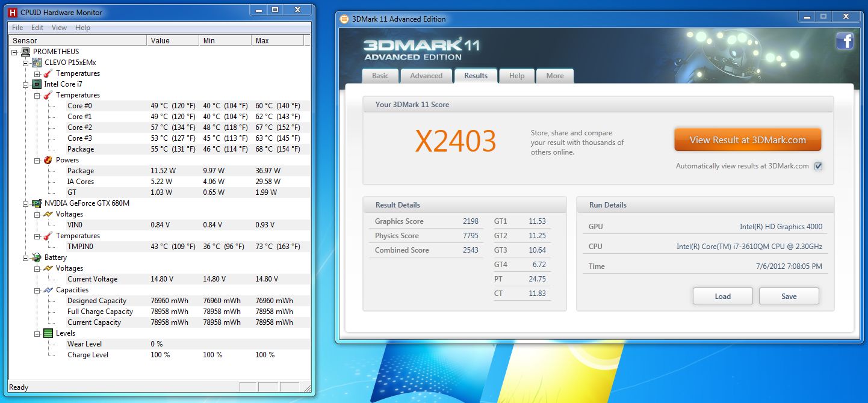868x403 pixels.
Task: Click the Max column header
Action: (277, 41)
